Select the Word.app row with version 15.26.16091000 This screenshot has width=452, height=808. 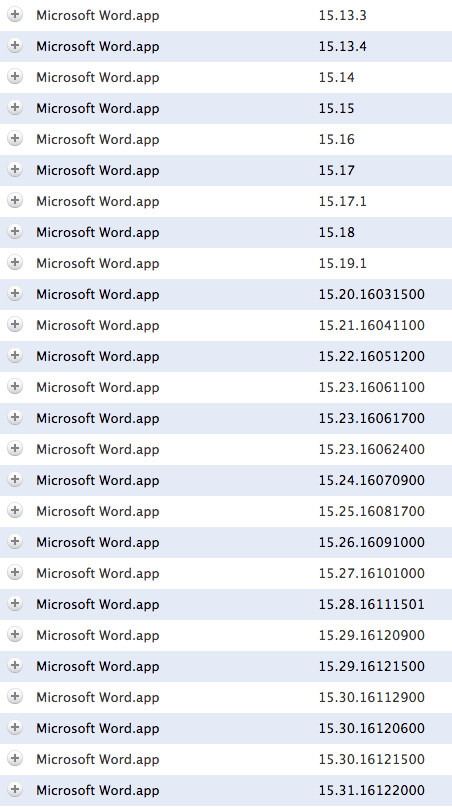pos(226,542)
